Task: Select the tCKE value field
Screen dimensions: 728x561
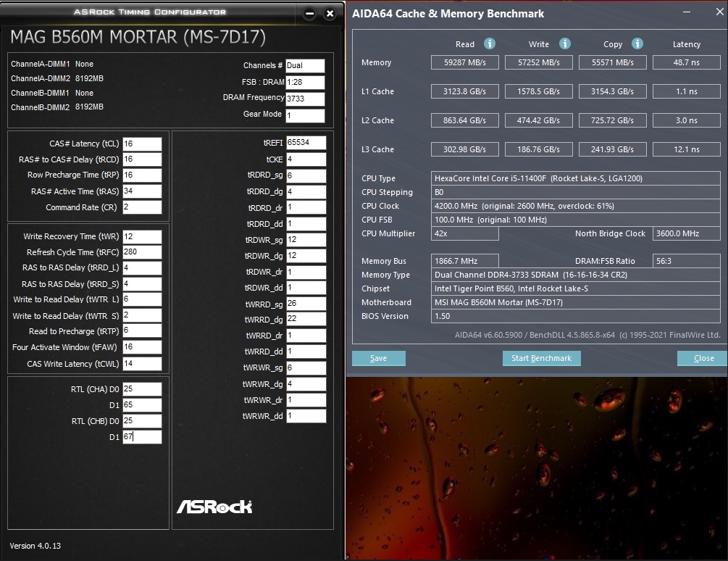Action: pos(306,159)
